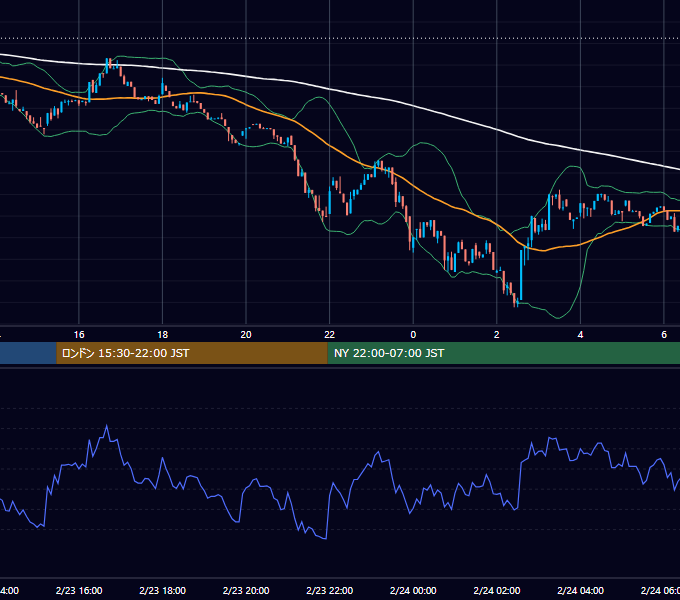Click the 2/23 20:00 date label
The width and height of the screenshot is (680, 600).
(x=246, y=590)
